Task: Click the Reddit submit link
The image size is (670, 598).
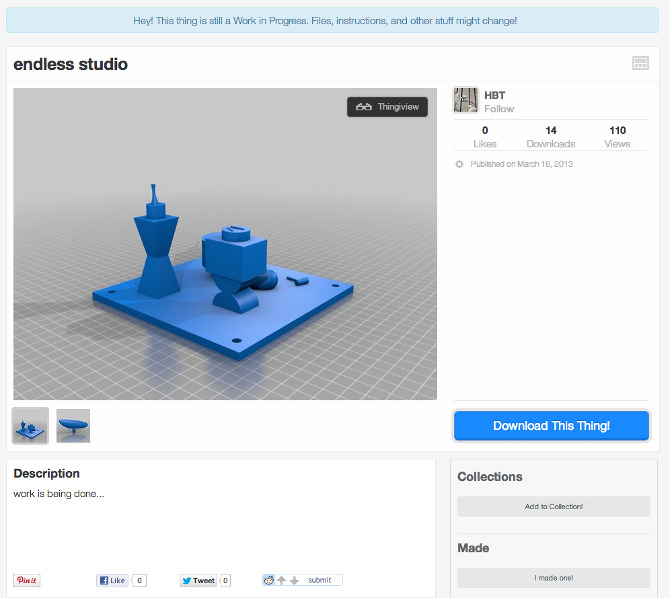Action: point(320,580)
